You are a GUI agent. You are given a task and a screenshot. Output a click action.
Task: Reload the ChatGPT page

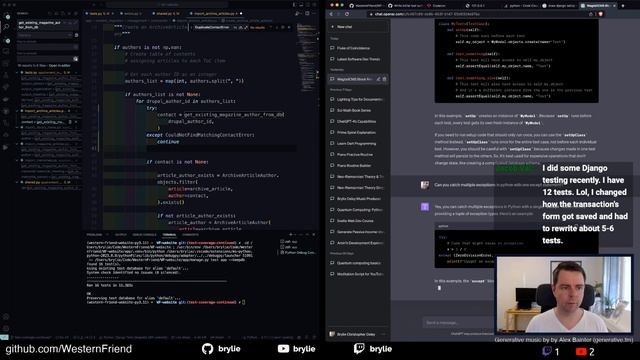click(x=347, y=14)
